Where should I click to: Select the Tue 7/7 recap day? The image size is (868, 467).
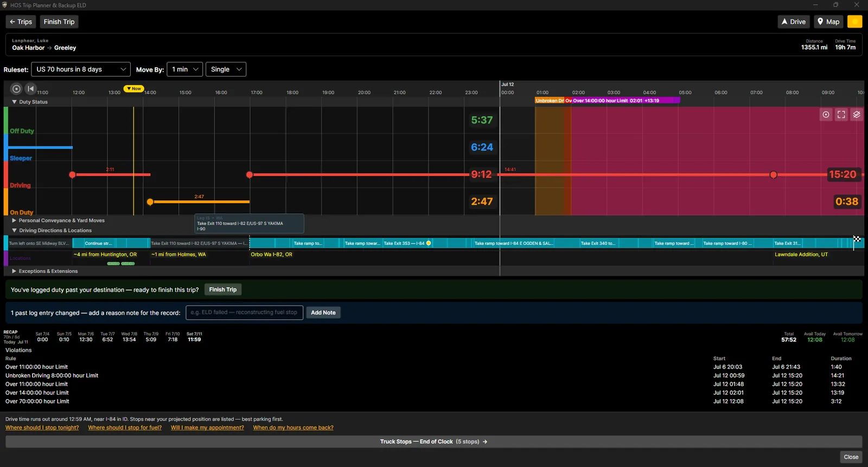(x=107, y=337)
